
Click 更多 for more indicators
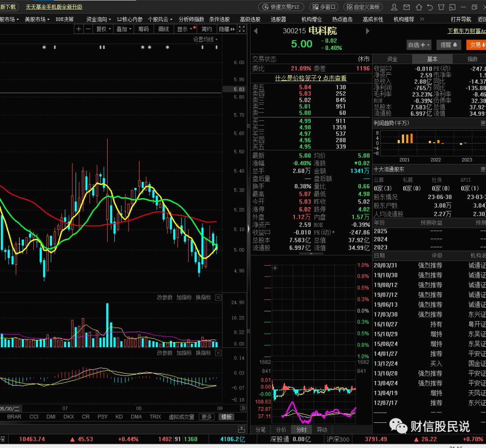(x=207, y=417)
